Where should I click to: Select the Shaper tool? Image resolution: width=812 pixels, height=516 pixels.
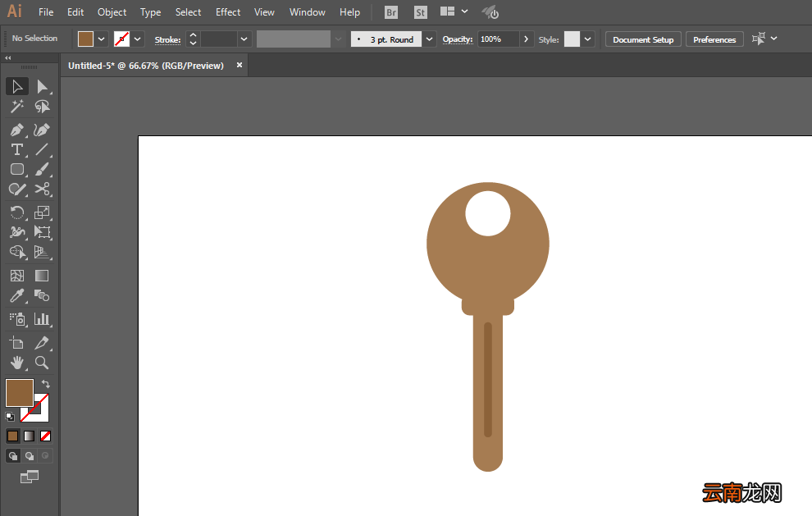pyautogui.click(x=17, y=190)
